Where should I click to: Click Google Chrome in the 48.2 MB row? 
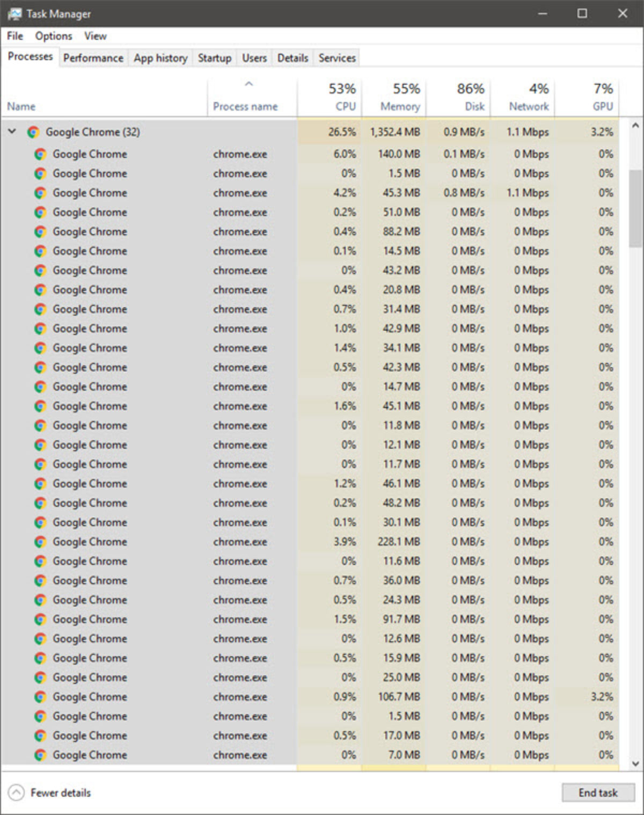pos(90,503)
